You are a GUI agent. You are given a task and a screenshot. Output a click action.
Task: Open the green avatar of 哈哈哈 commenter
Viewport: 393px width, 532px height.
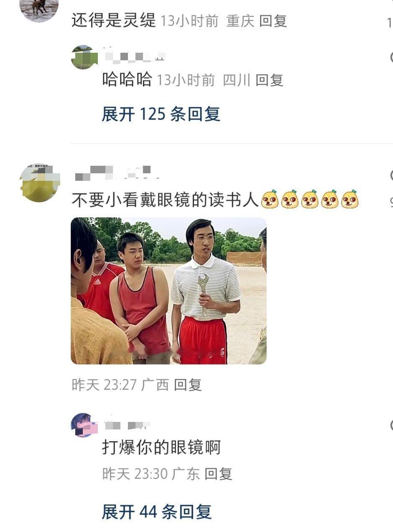84,57
